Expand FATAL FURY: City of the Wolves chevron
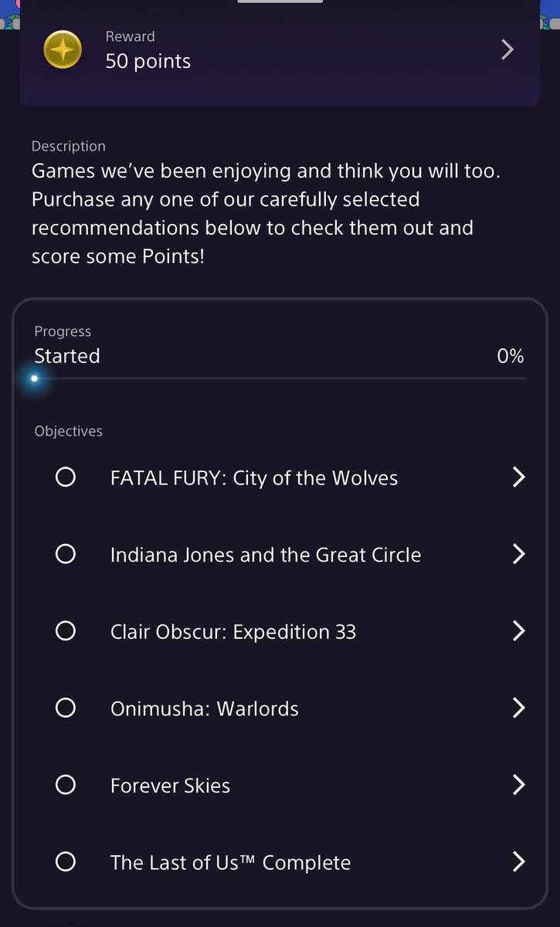560x927 pixels. click(x=519, y=477)
